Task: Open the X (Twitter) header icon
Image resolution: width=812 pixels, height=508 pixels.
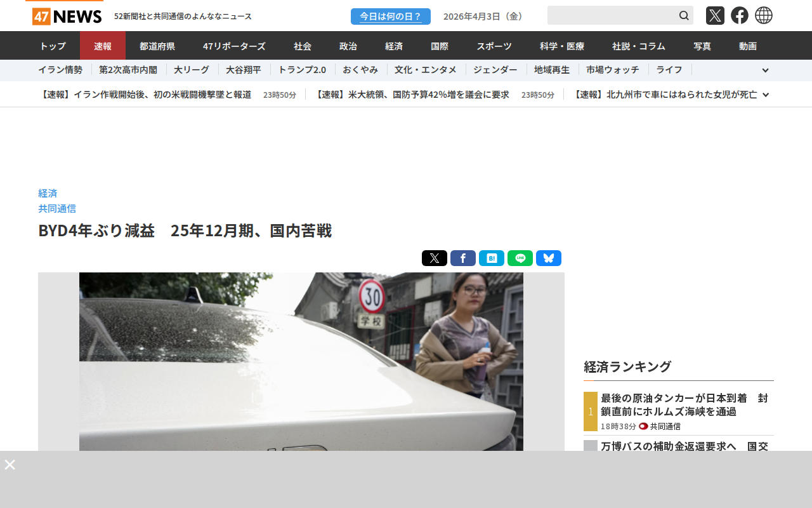Action: point(715,15)
